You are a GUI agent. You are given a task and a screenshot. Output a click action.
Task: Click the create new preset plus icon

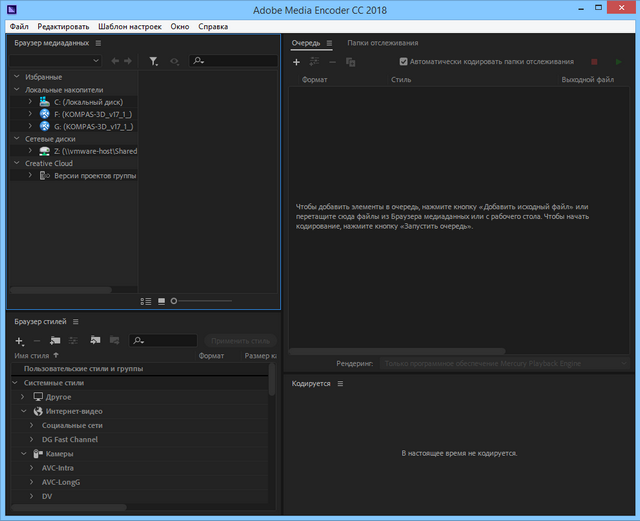19,341
